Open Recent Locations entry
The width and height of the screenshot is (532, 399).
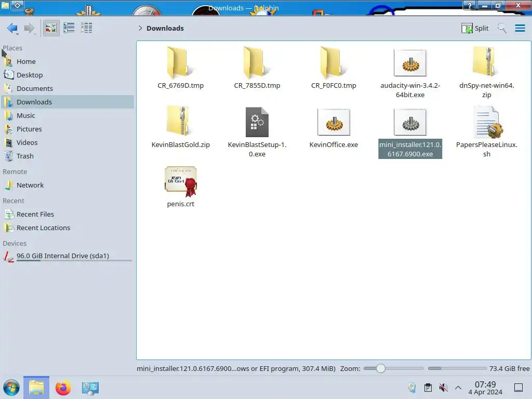[x=68, y=228]
